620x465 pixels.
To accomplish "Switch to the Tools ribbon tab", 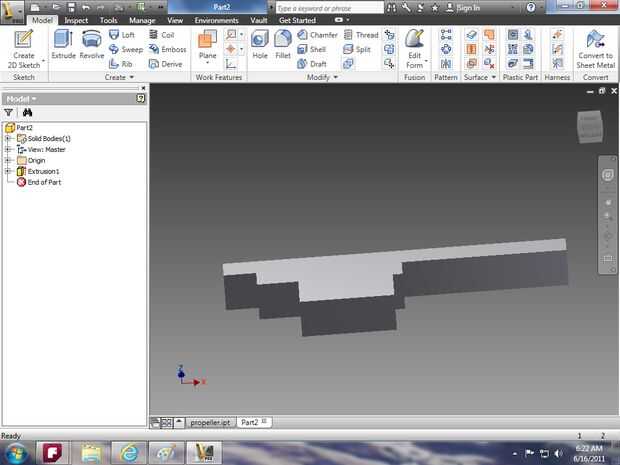I will pos(108,20).
